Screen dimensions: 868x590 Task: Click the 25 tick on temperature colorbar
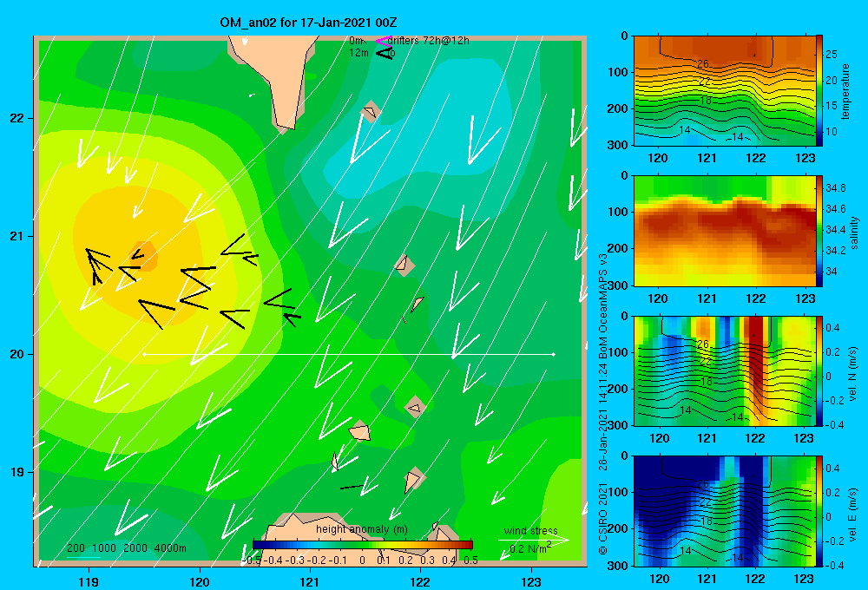coord(832,55)
